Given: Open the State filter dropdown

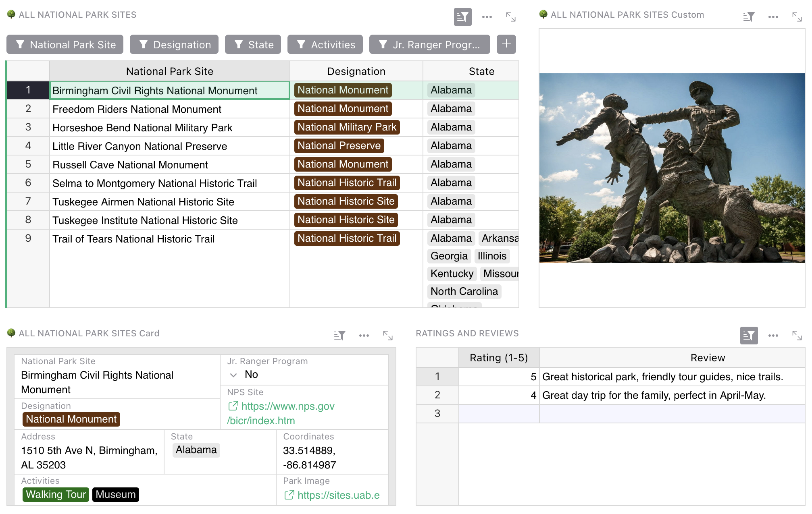Looking at the screenshot, I should point(253,45).
